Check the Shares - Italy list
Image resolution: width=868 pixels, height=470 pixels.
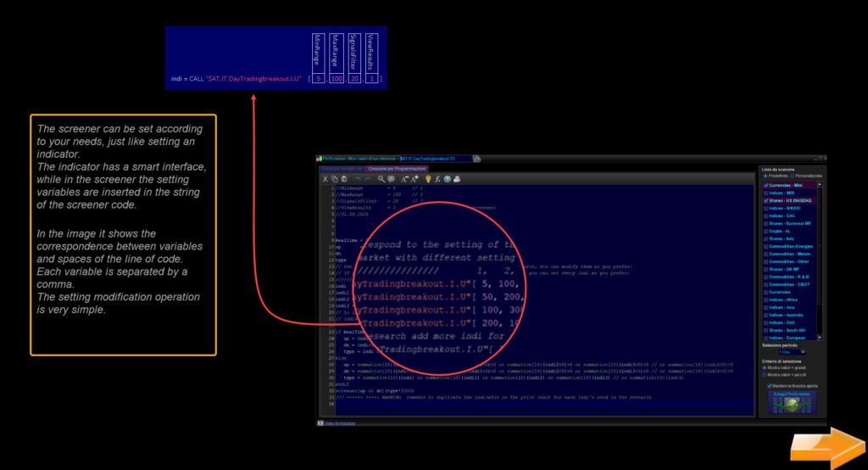click(x=766, y=239)
